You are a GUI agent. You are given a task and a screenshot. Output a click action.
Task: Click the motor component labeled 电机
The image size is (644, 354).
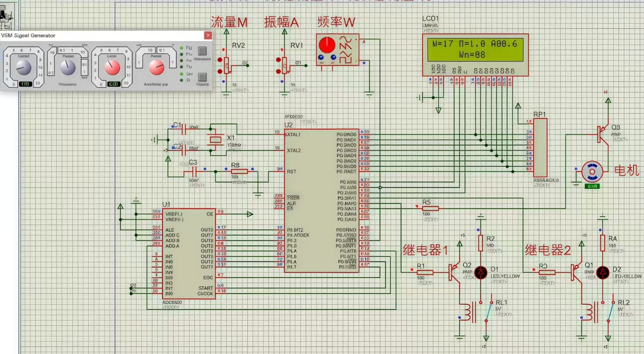coord(592,172)
